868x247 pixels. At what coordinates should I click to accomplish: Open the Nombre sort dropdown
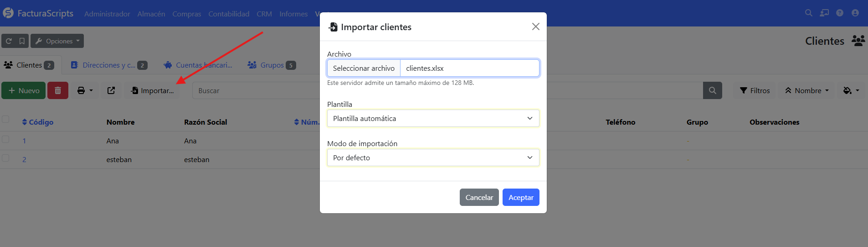(806, 90)
